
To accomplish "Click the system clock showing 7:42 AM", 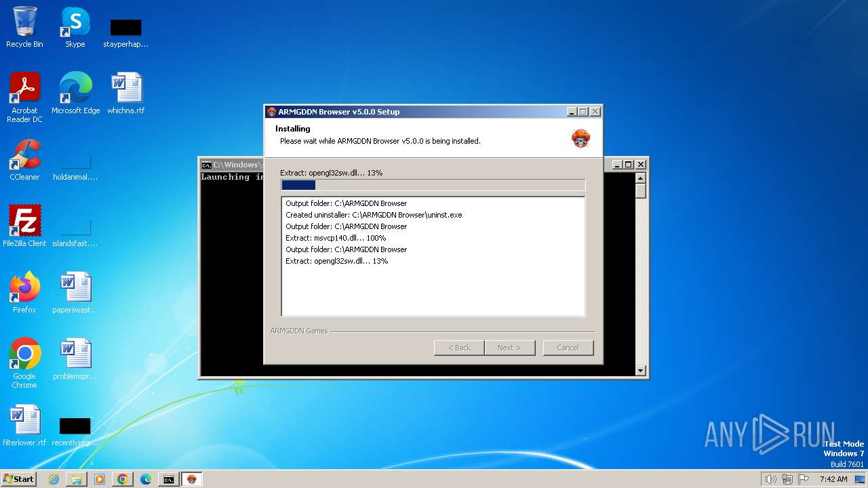I will coord(833,479).
